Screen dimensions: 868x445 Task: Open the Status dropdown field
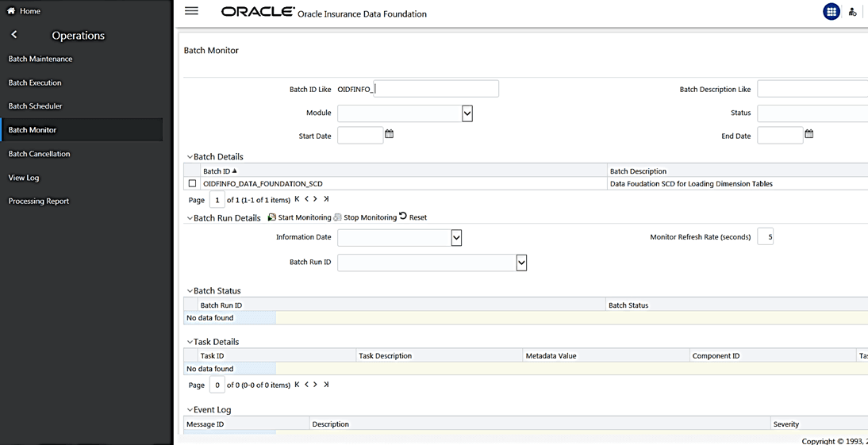tap(812, 113)
